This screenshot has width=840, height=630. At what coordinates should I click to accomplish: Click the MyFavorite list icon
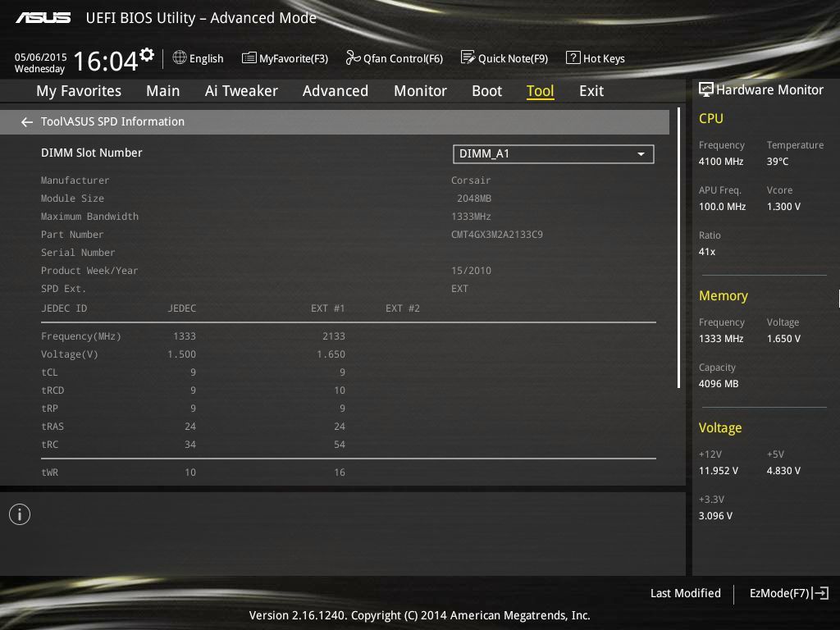pos(249,58)
